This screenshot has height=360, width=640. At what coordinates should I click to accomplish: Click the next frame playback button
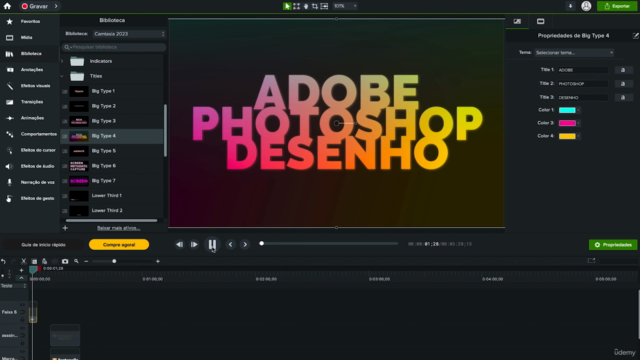tap(194, 244)
